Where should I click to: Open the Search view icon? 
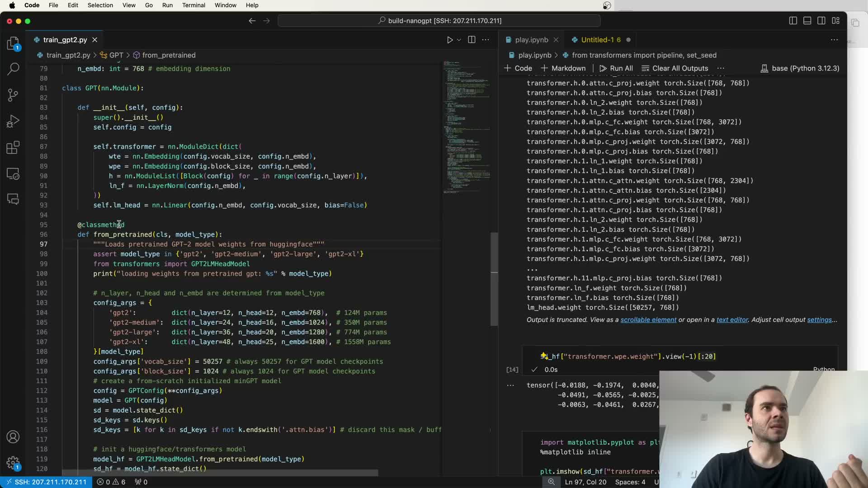tap(13, 69)
